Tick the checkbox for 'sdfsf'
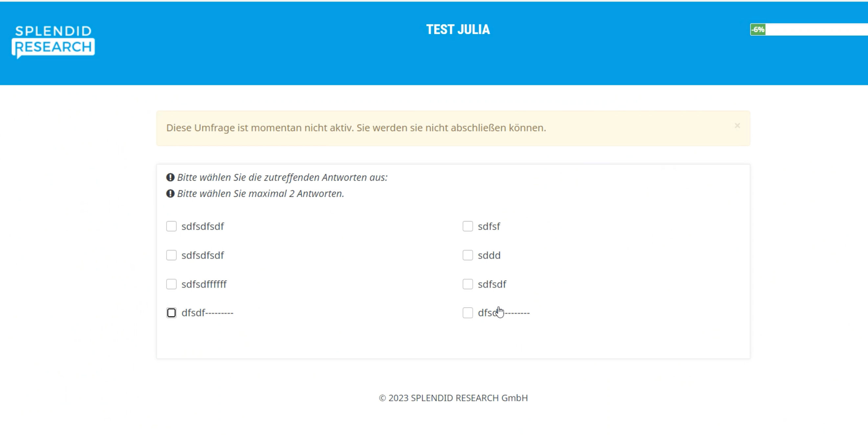Viewport: 868px width, 435px height. [x=468, y=226]
